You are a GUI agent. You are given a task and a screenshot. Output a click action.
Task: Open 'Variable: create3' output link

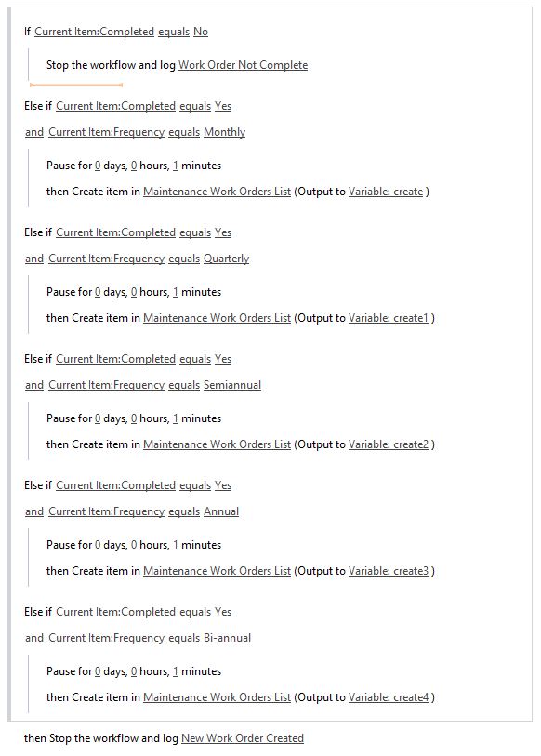[389, 570]
